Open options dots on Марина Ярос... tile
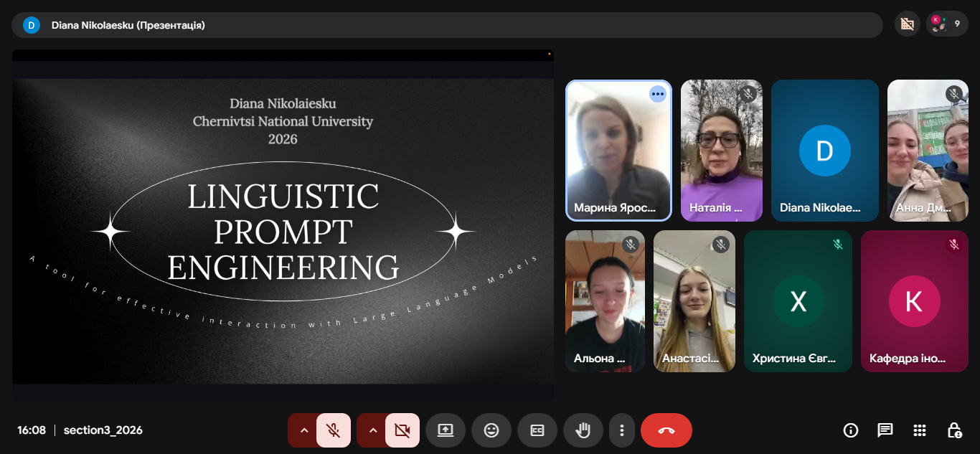Screen dimensions: 980x454 coord(658,94)
